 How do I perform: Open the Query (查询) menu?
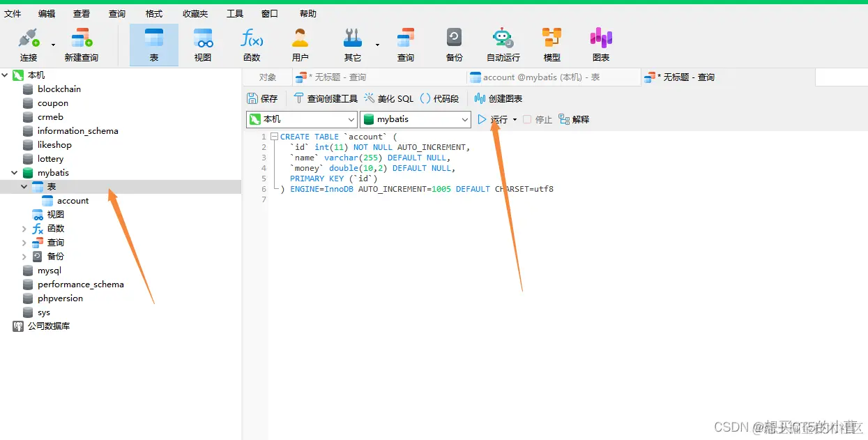pos(117,13)
